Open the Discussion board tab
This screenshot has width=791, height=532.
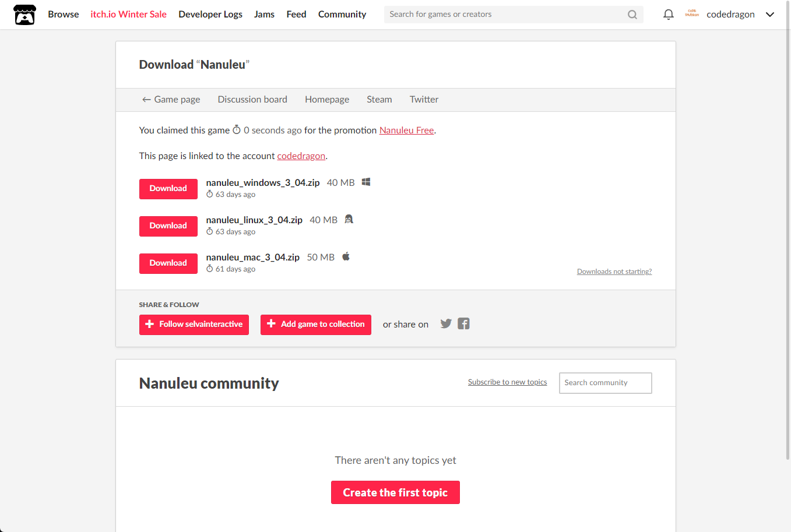(x=252, y=100)
